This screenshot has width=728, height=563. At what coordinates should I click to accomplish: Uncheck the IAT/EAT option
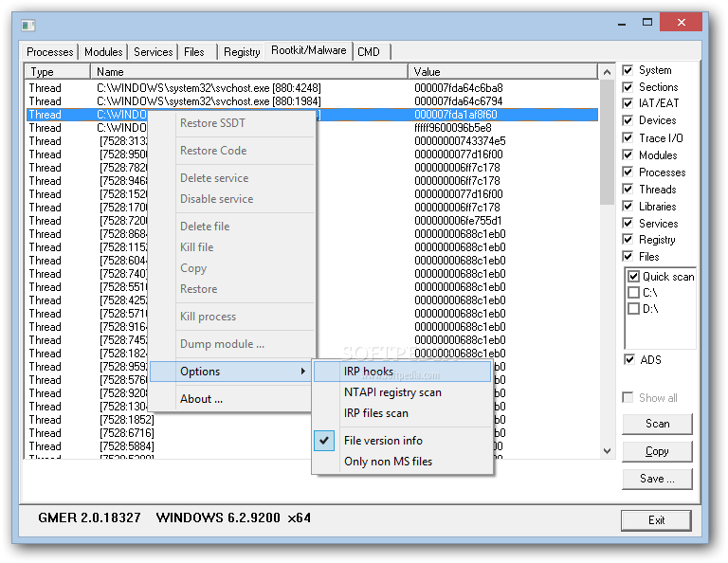point(628,103)
